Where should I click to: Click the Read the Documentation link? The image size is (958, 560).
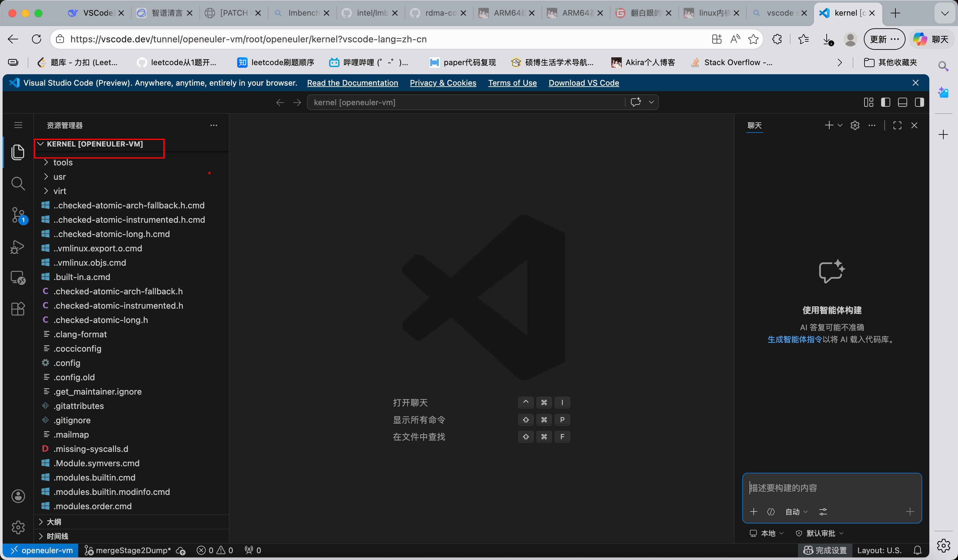tap(352, 83)
